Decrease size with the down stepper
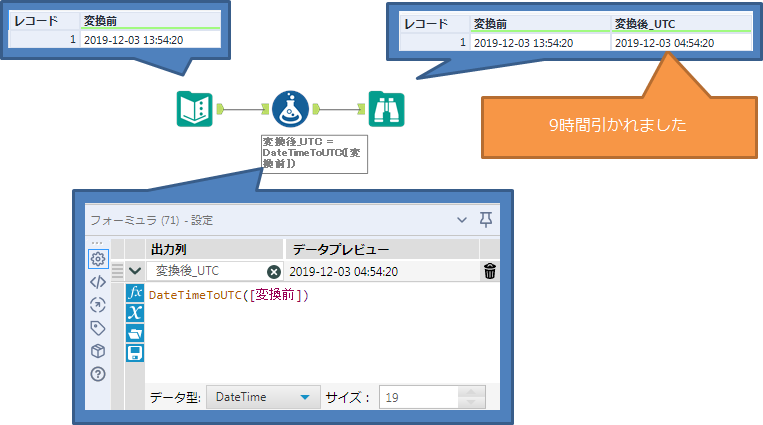763x425 pixels. [x=471, y=403]
